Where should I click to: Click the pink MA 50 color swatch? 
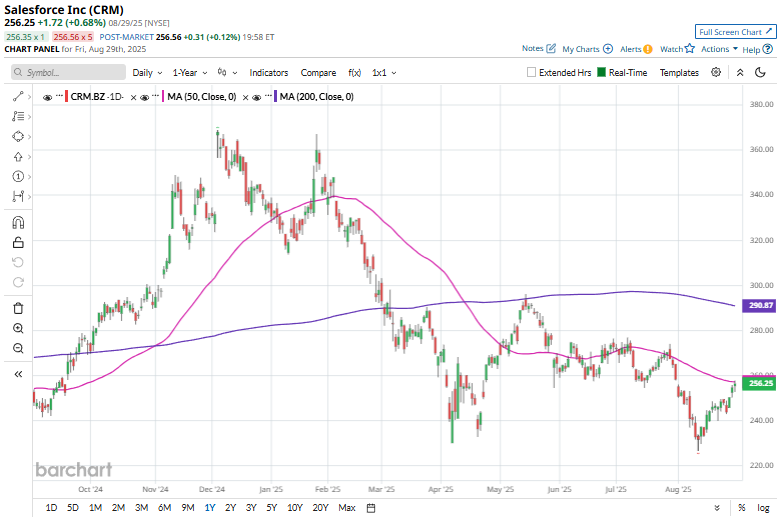(x=163, y=97)
